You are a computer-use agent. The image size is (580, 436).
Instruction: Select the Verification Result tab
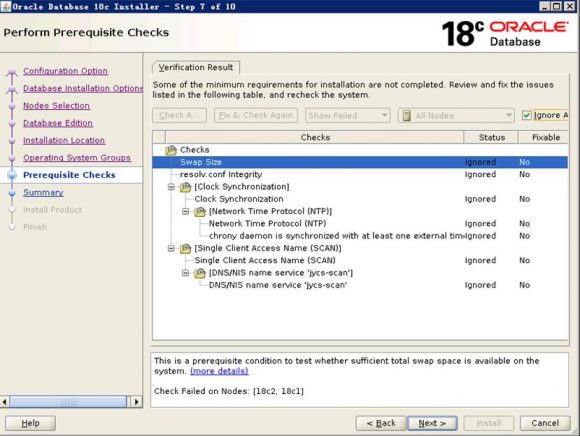click(x=196, y=67)
